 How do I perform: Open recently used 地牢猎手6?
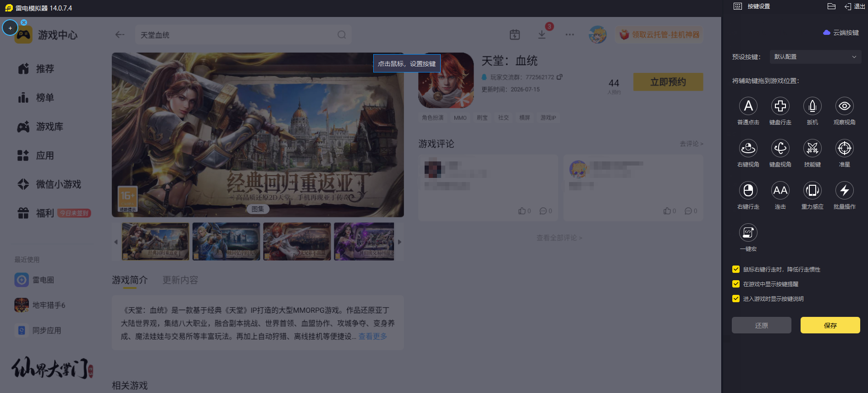tap(40, 305)
